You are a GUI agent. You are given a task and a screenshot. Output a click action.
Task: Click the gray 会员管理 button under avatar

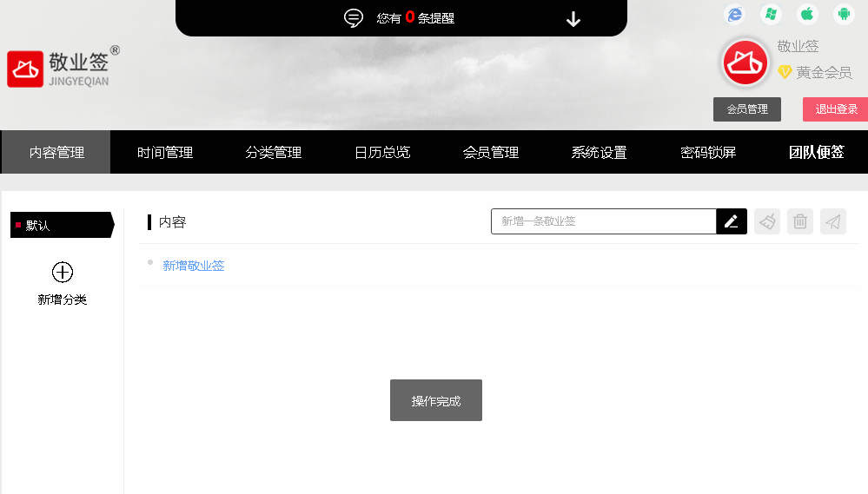tap(746, 109)
